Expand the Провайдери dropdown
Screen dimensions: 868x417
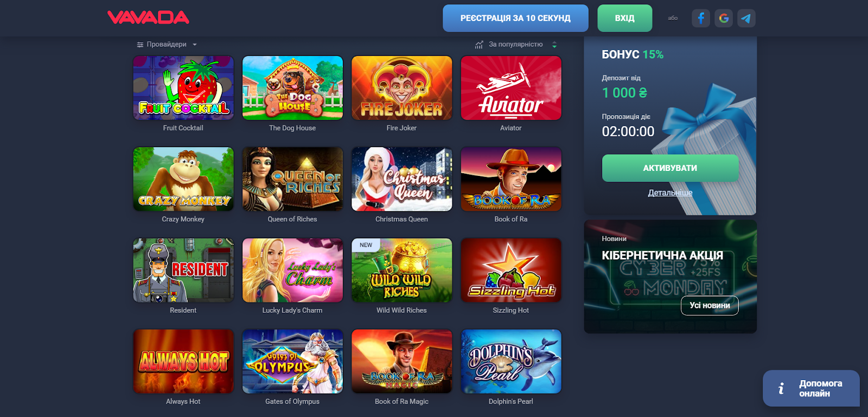(x=167, y=45)
